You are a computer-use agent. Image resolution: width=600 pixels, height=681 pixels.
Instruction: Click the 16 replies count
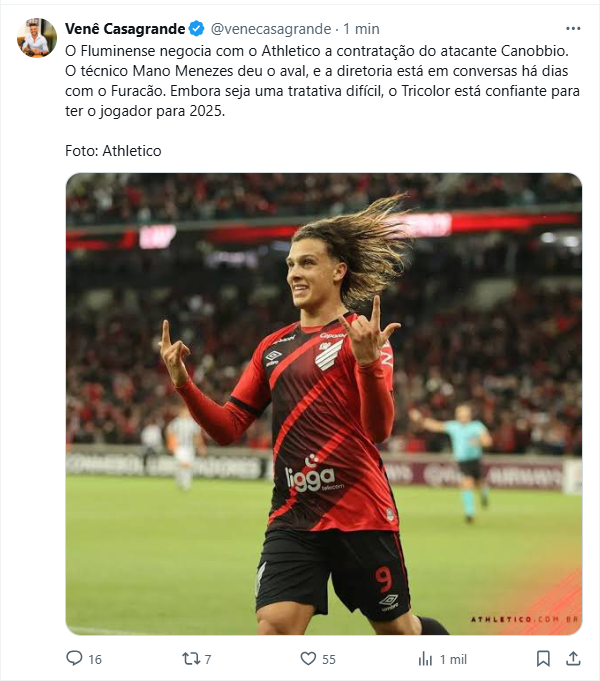point(95,660)
